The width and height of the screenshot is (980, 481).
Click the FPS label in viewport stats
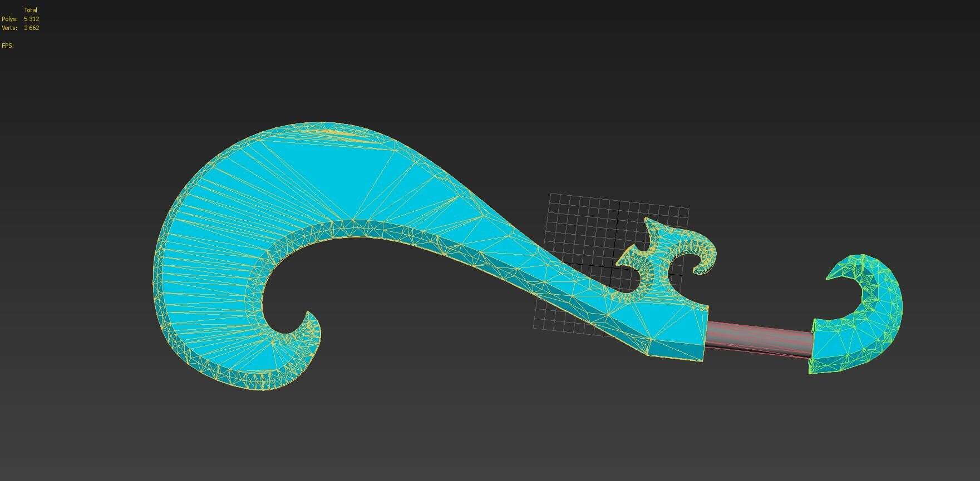pyautogui.click(x=8, y=46)
